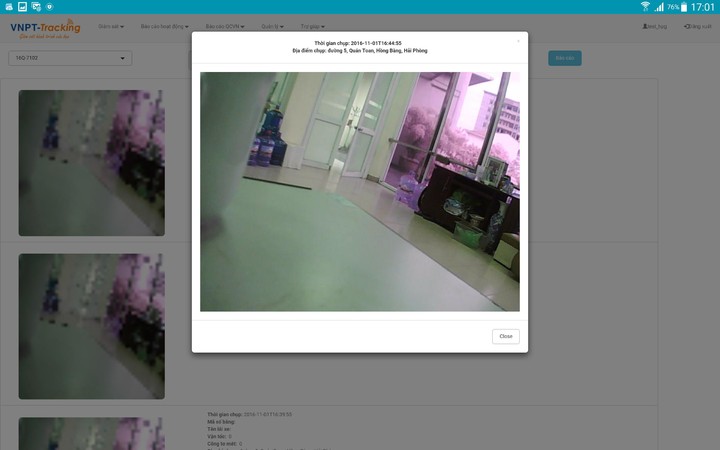The width and height of the screenshot is (720, 450).
Task: Open the second photo thumbnail
Action: (91, 326)
